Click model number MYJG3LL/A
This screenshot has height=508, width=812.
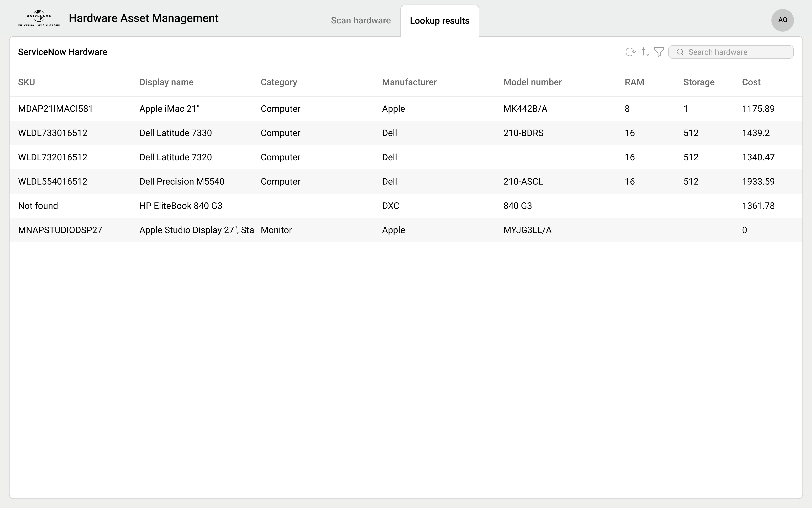pos(528,230)
